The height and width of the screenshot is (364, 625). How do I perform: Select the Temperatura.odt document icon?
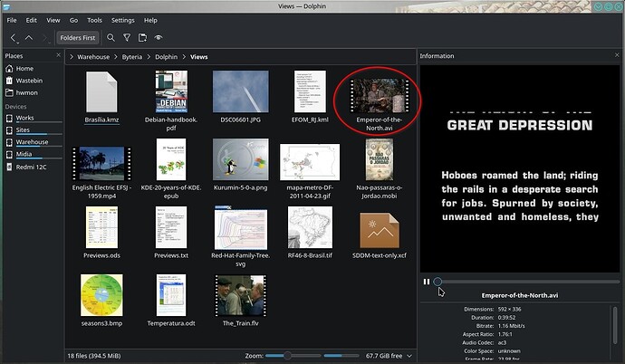point(171,295)
